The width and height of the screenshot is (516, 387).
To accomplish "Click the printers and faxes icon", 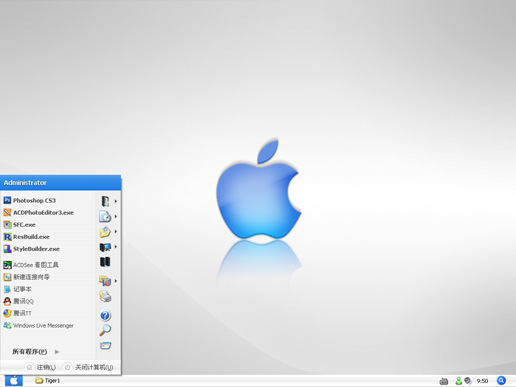I will click(105, 296).
